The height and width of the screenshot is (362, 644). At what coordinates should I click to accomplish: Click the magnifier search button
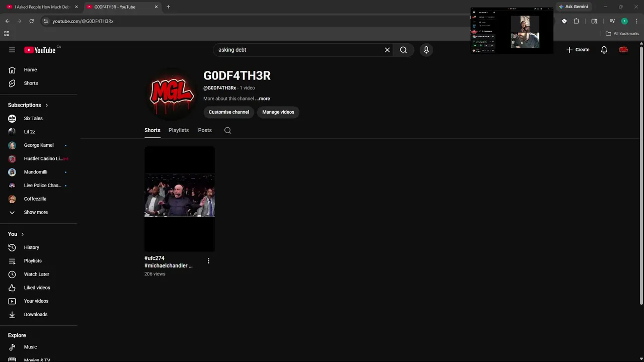click(x=404, y=50)
